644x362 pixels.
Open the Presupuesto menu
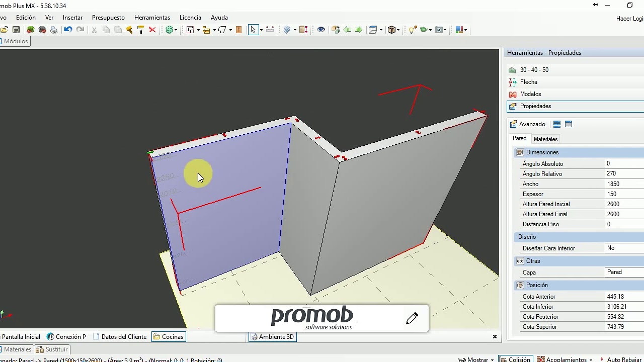[x=108, y=18]
